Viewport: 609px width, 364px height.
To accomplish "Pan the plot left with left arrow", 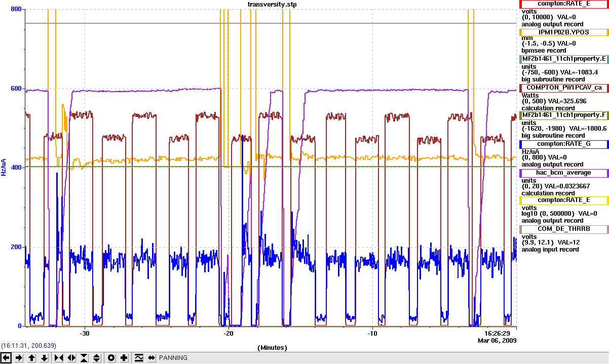I will (7, 358).
